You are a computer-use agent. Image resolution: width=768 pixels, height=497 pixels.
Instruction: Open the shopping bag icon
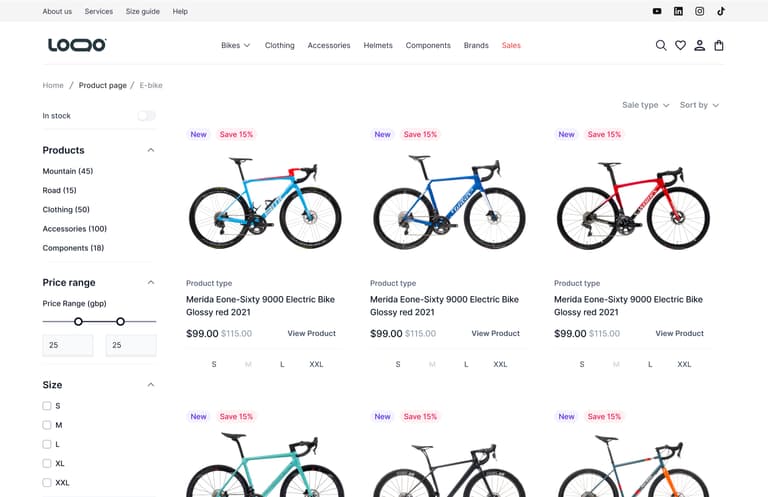click(719, 45)
